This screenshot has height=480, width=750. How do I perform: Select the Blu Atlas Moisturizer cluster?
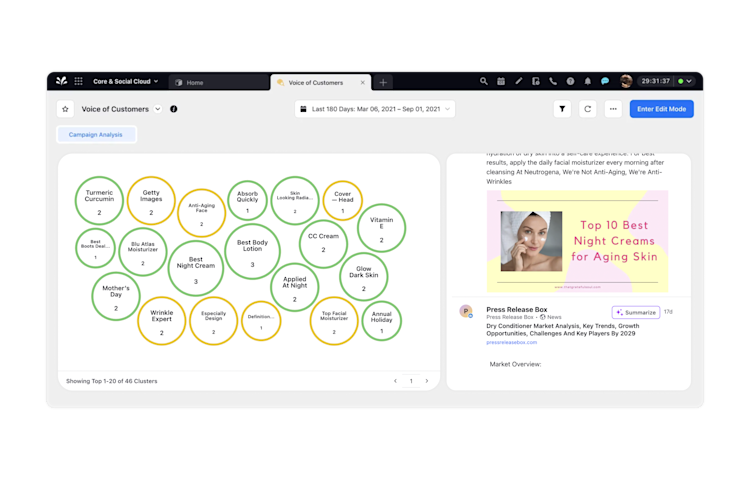pos(143,252)
